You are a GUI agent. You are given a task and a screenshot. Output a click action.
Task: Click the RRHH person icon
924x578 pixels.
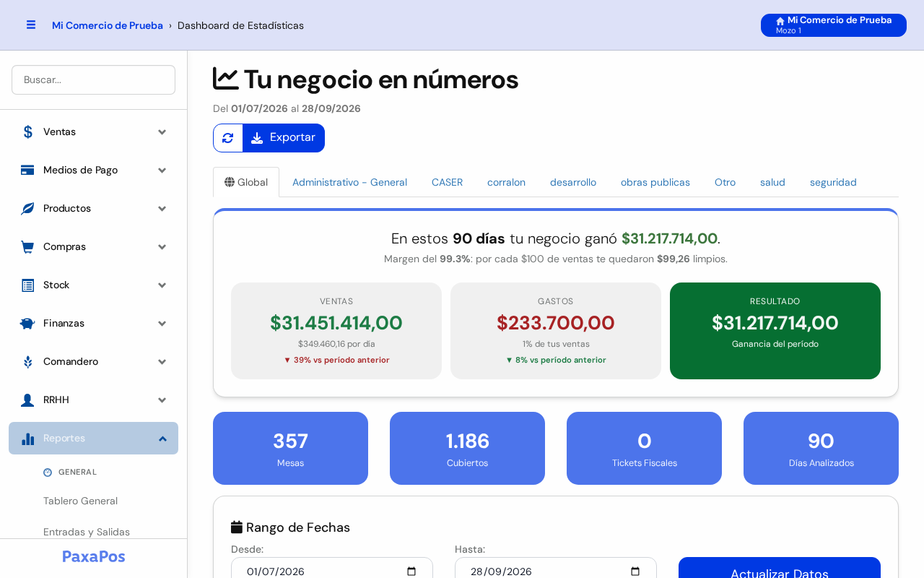tap(27, 400)
